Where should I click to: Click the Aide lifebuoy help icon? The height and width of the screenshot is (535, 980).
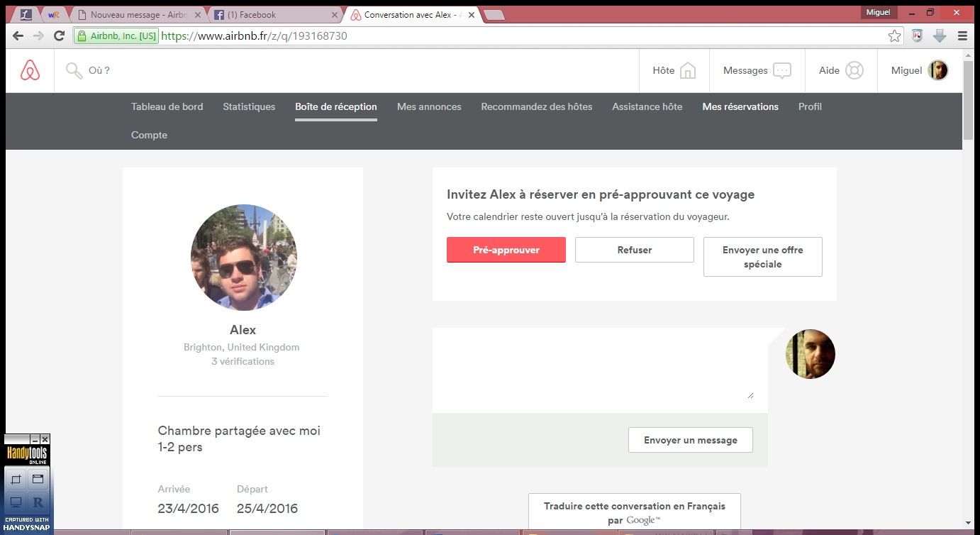coord(854,70)
